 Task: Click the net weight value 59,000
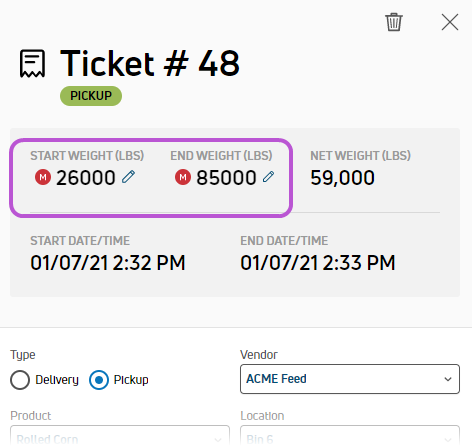pyautogui.click(x=342, y=178)
